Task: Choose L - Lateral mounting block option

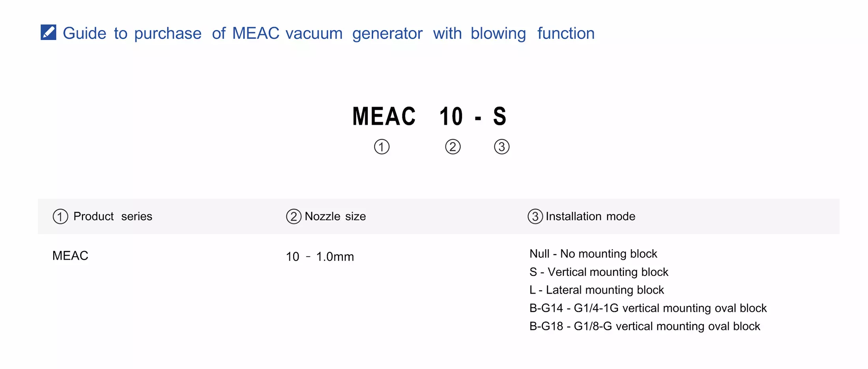Action: coord(597,290)
